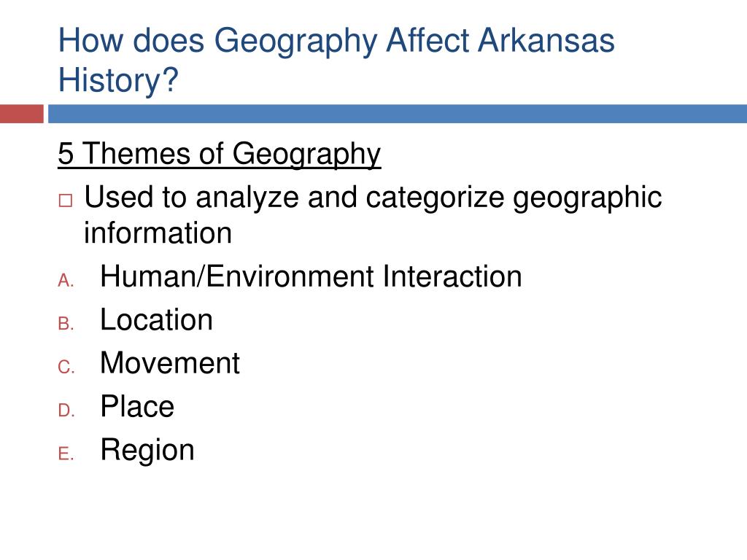Select the 'Location' list item
Viewport: 747px width, 560px height.
156,319
